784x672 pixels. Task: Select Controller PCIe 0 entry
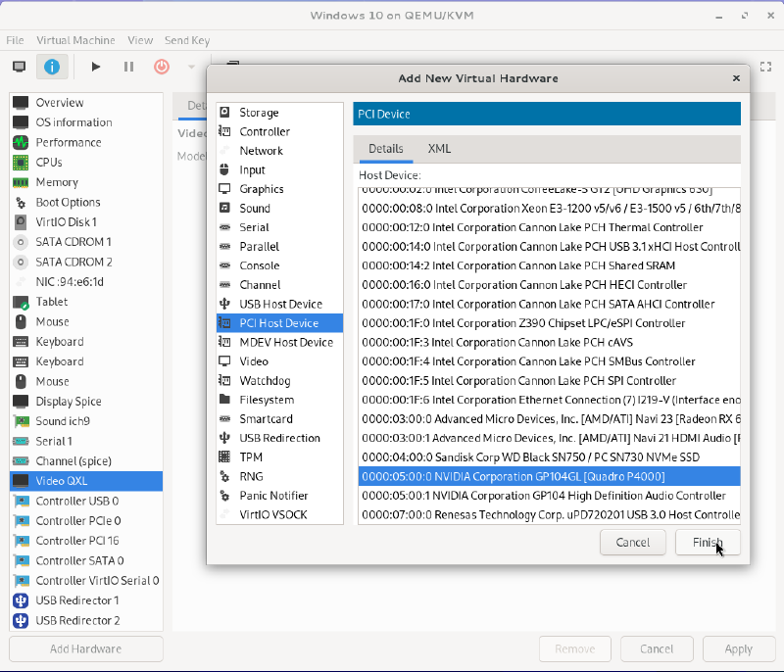coord(86,520)
